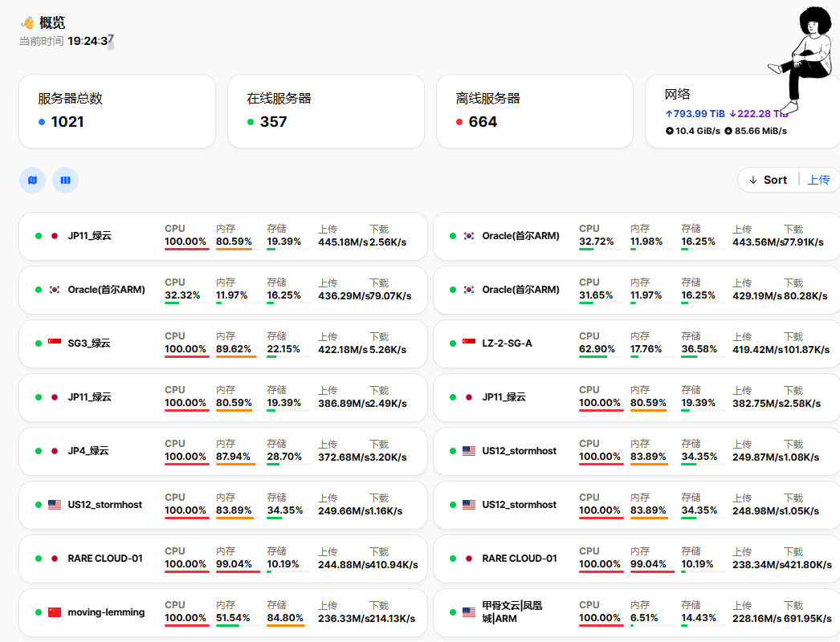Click Japan flag on JP4_绿云 card
This screenshot has height=642, width=840.
[54, 451]
